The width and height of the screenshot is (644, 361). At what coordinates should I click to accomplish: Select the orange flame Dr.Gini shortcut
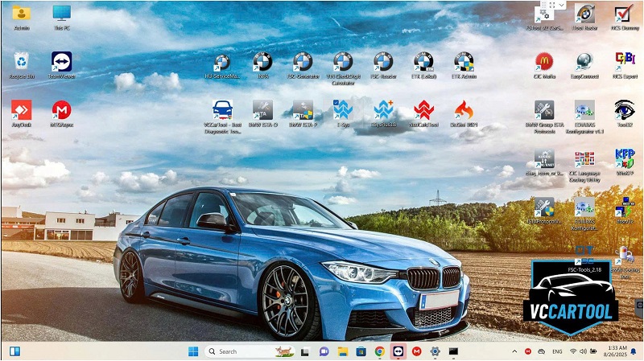[464, 113]
